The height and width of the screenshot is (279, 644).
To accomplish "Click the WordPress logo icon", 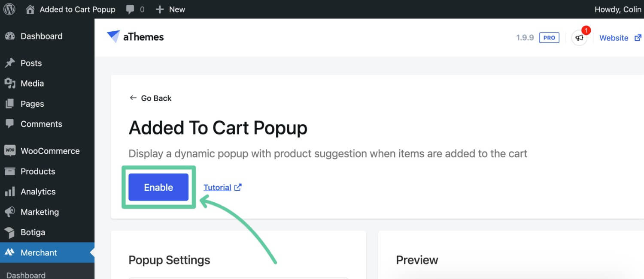I will coord(9,9).
